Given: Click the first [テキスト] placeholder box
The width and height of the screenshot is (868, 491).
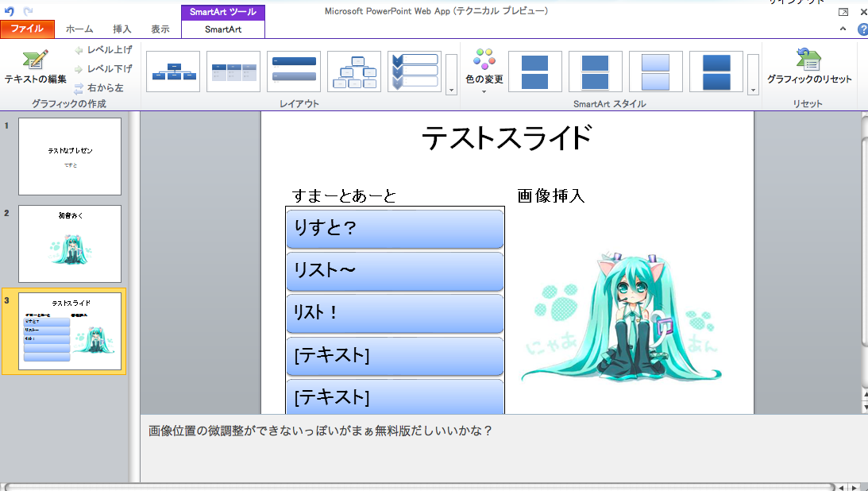Looking at the screenshot, I should tap(395, 356).
